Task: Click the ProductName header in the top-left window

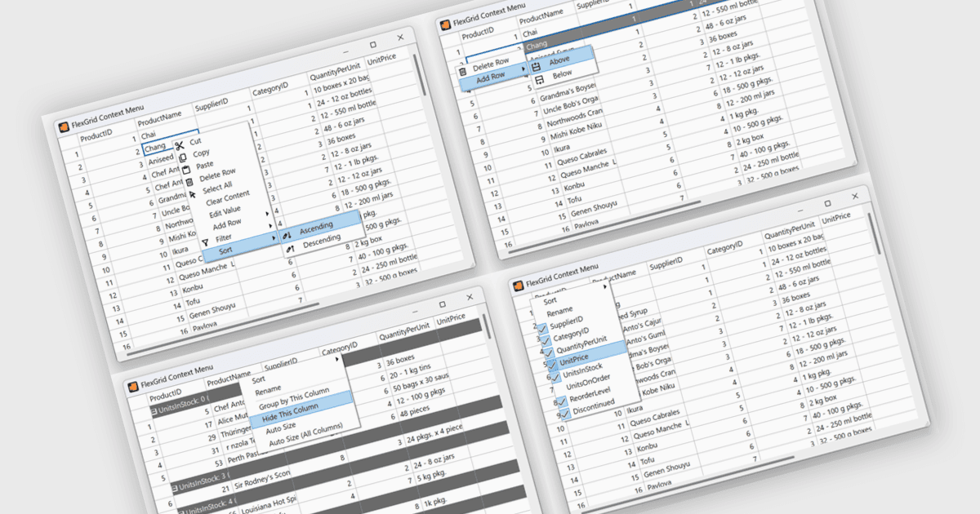Action: point(159,120)
